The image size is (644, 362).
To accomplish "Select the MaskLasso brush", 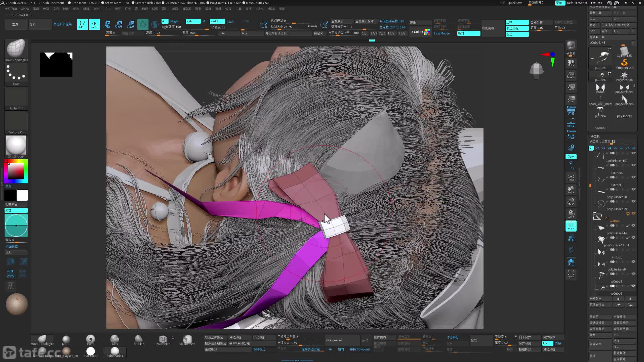I will 187,340.
